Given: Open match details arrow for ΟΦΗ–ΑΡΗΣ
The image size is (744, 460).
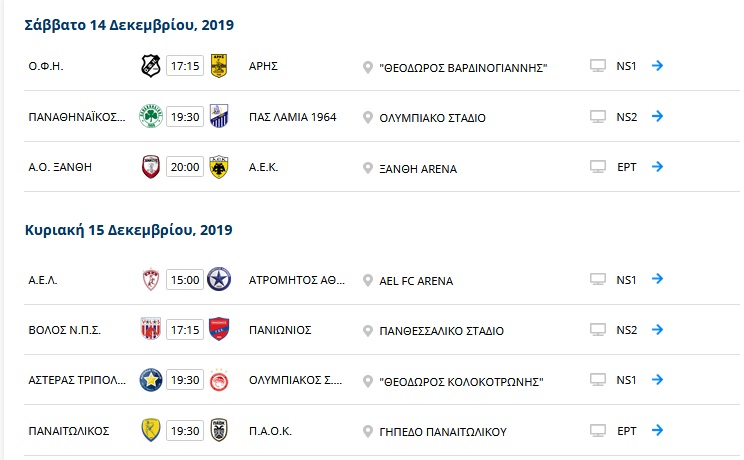Looking at the screenshot, I should pos(657,66).
